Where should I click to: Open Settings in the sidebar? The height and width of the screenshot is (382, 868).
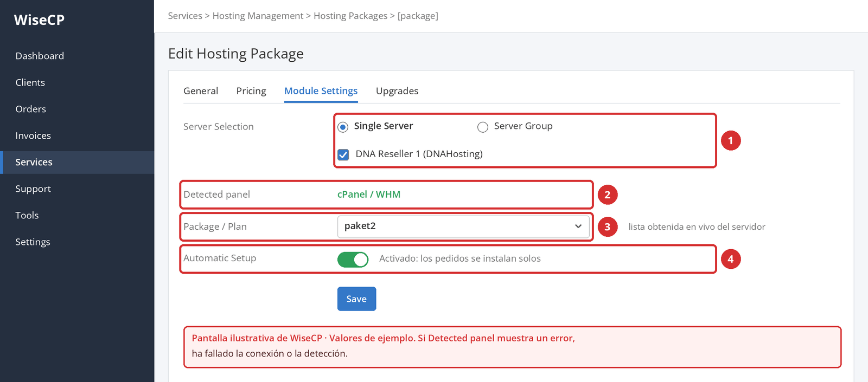point(33,242)
